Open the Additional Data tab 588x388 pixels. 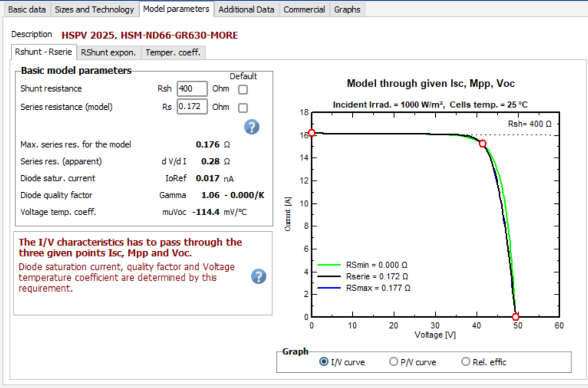245,9
